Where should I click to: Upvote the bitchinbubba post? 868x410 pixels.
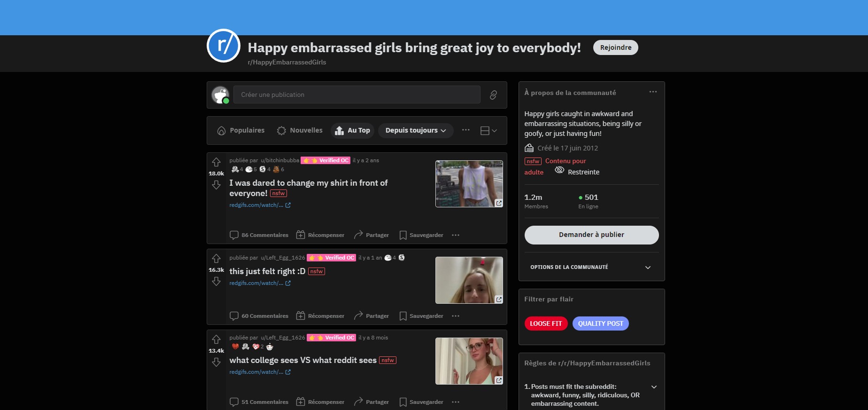pos(216,162)
